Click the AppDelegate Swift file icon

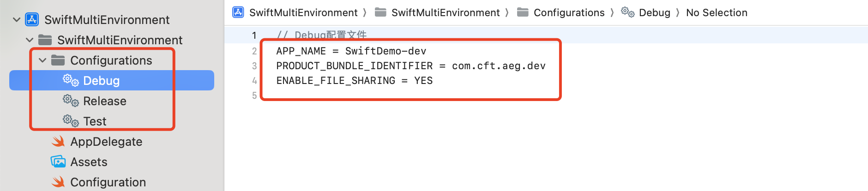pos(58,141)
